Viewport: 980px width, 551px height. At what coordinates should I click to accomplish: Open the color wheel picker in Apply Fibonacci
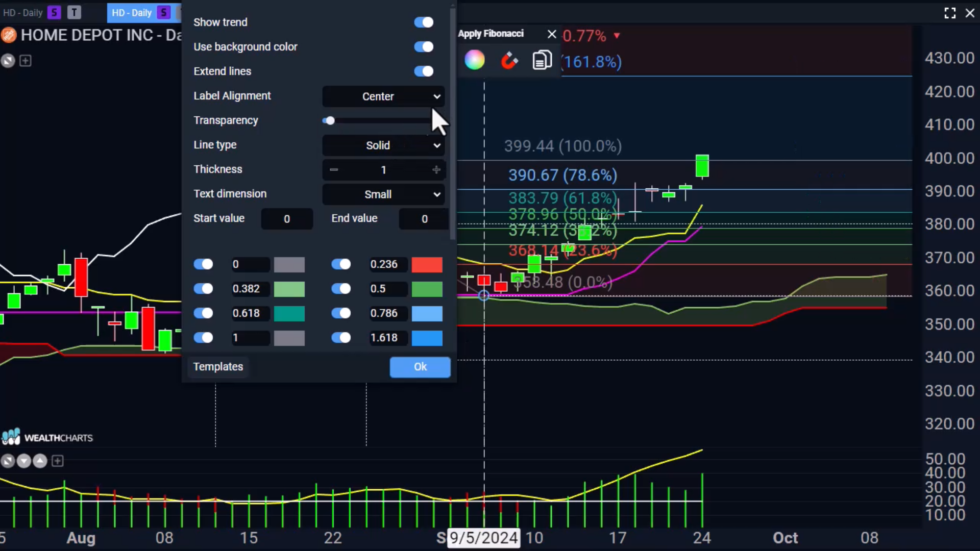(x=474, y=60)
